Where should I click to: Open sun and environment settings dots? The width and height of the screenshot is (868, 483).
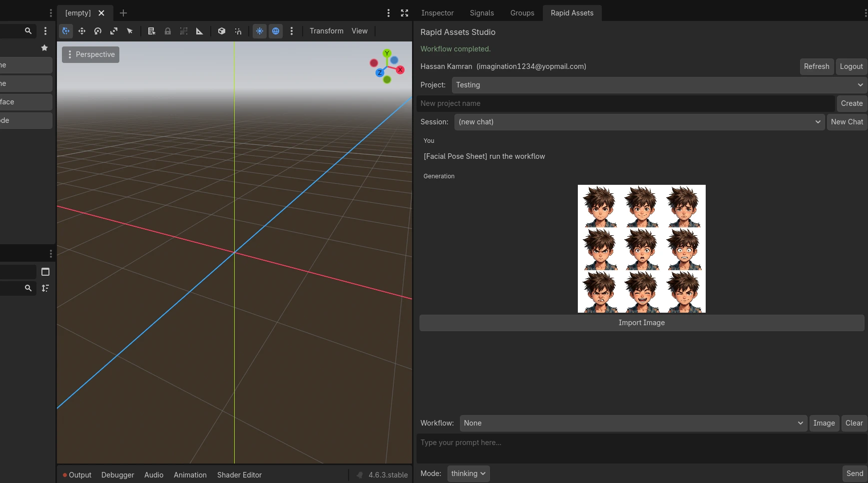coord(292,31)
